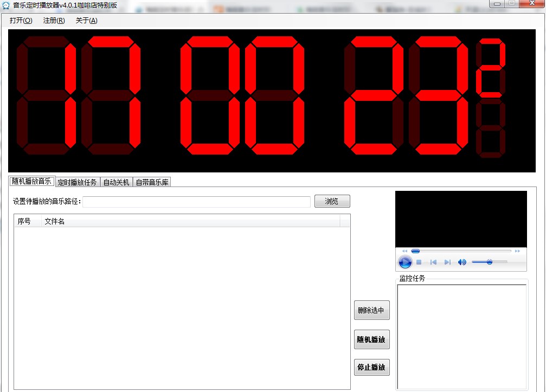546x392 pixels.
Task: Open the 注册(R) menu
Action: coord(54,21)
